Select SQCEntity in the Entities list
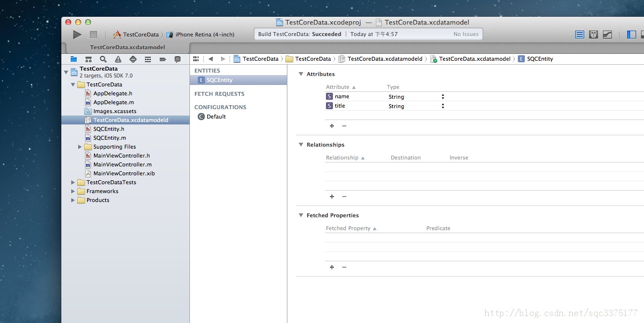The width and height of the screenshot is (644, 323). tap(238, 80)
